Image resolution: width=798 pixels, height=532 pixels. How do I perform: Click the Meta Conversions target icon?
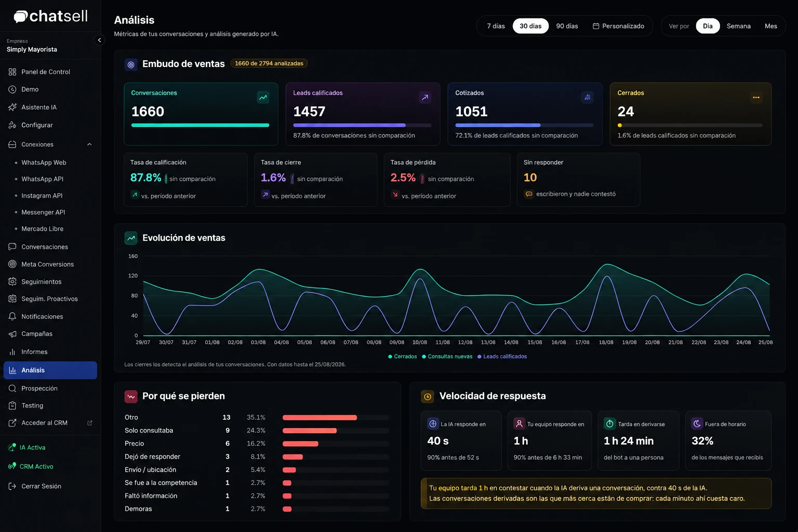pyautogui.click(x=12, y=264)
